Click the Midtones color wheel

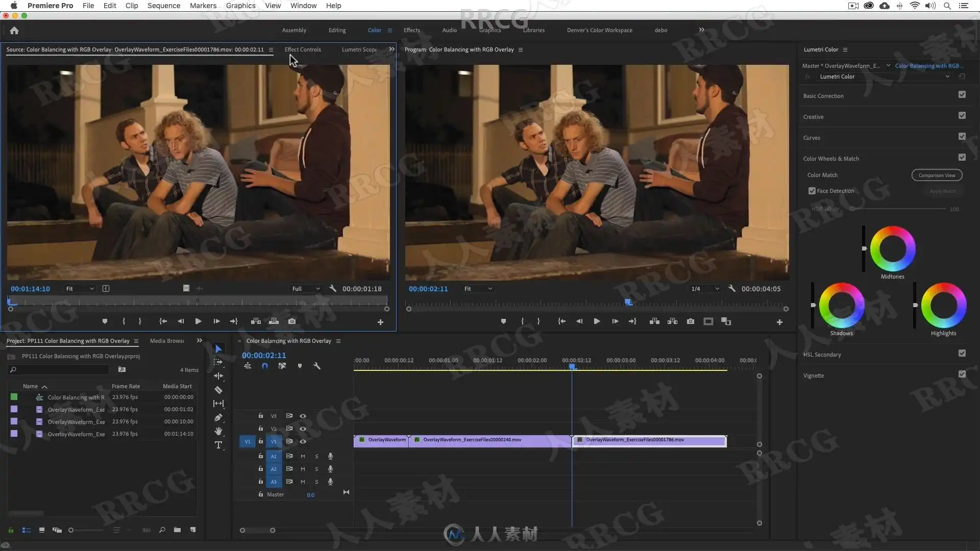892,249
